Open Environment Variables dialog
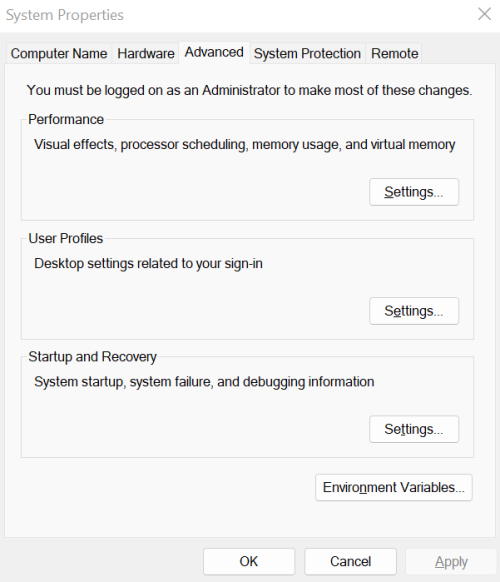This screenshot has height=582, width=500. tap(394, 487)
